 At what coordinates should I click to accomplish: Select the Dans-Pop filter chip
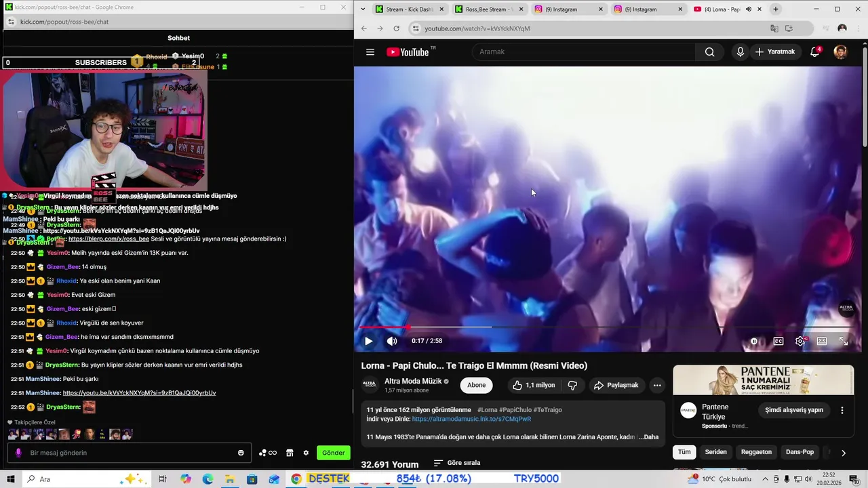coord(800,452)
